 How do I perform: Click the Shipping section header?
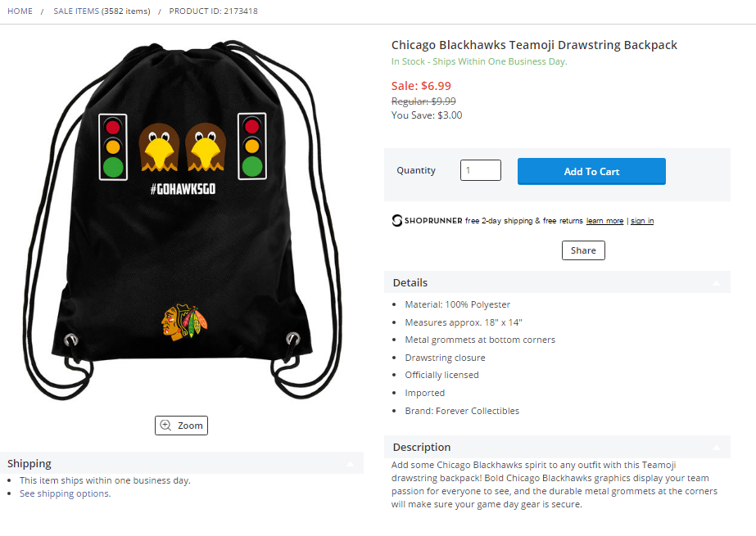tap(182, 463)
